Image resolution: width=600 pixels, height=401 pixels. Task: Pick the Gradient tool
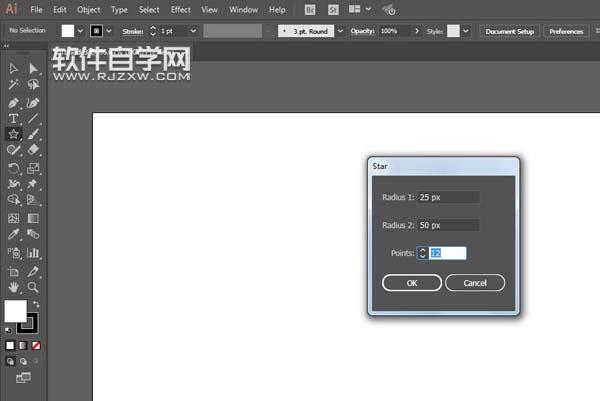pos(33,218)
